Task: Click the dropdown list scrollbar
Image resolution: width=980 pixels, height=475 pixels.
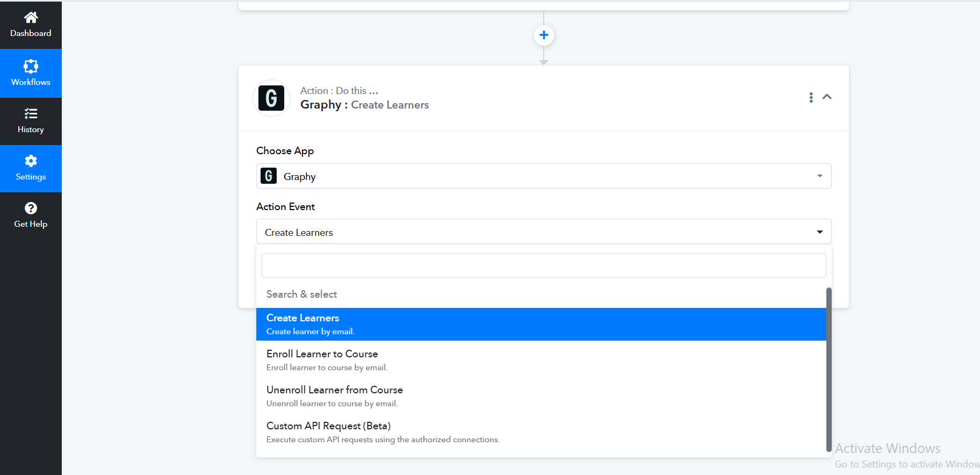Action: (x=828, y=370)
